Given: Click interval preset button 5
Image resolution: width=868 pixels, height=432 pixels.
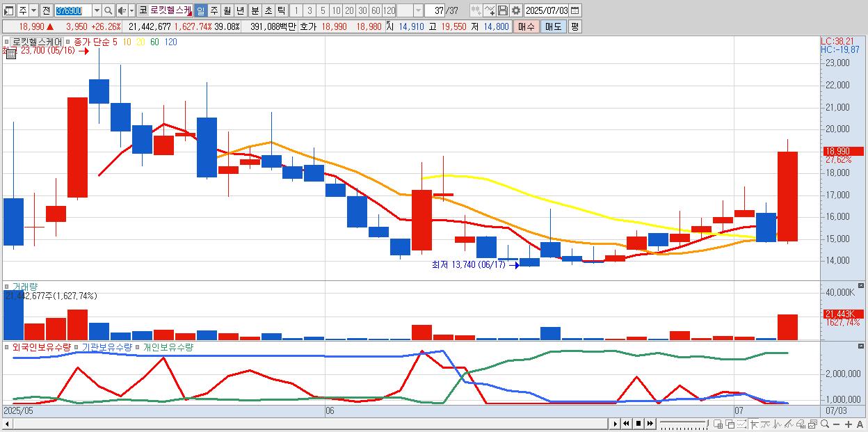Looking at the screenshot, I should click(x=323, y=10).
